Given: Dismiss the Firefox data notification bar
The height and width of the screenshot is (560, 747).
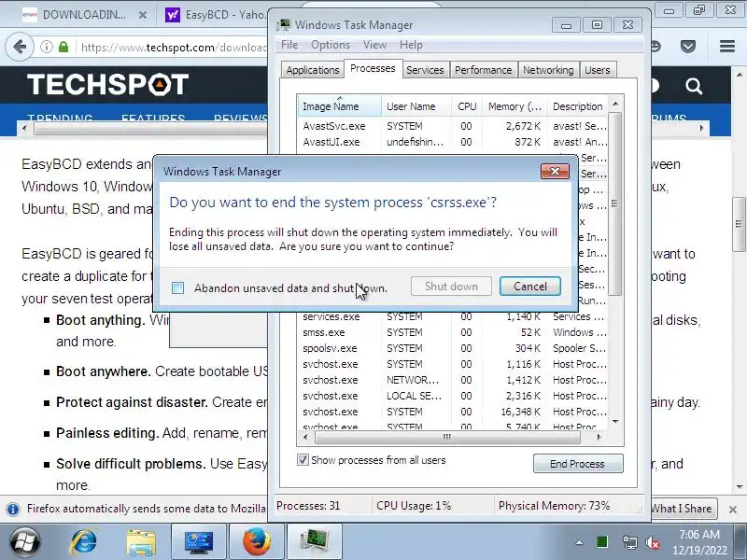Looking at the screenshot, I should click(x=733, y=510).
